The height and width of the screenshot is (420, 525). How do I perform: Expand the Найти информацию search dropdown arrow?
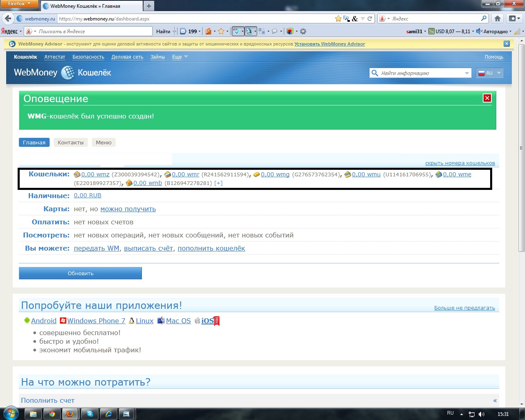point(467,73)
